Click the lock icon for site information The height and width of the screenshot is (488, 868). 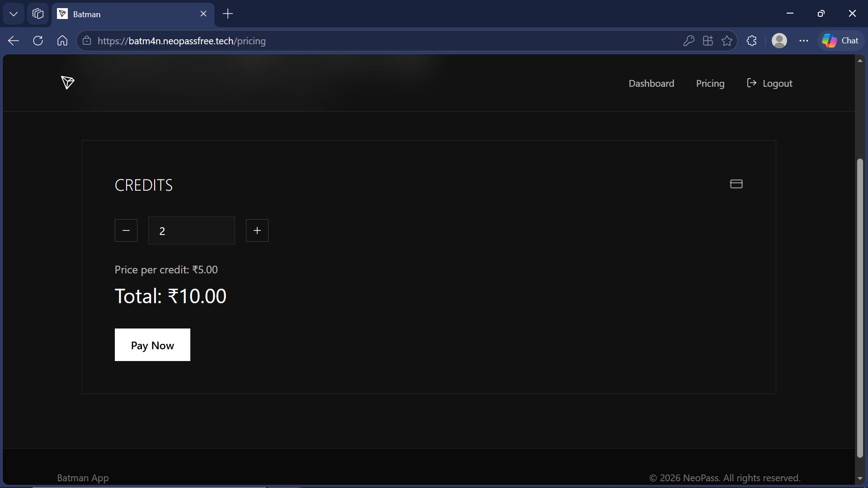86,41
